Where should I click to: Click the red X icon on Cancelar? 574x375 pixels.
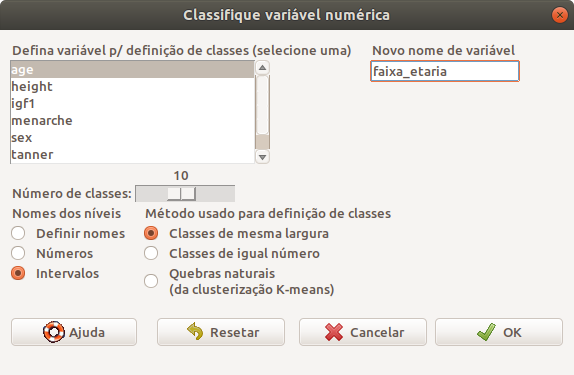(x=333, y=332)
